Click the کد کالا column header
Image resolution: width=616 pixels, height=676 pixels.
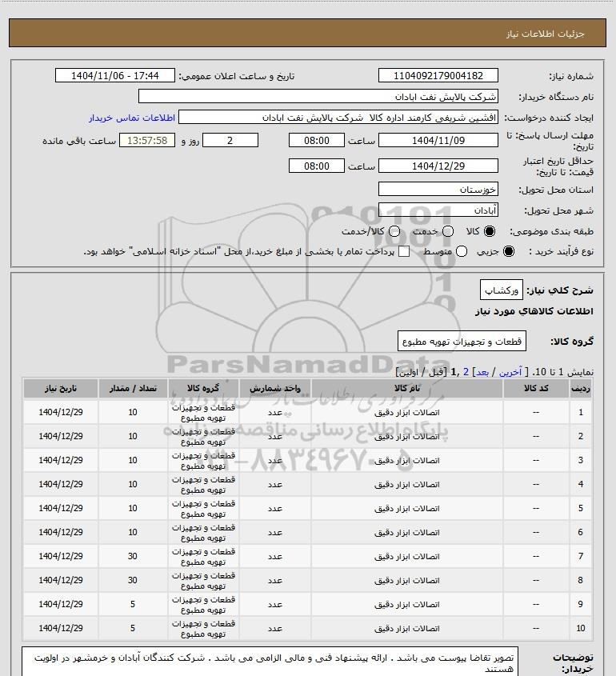(536, 389)
